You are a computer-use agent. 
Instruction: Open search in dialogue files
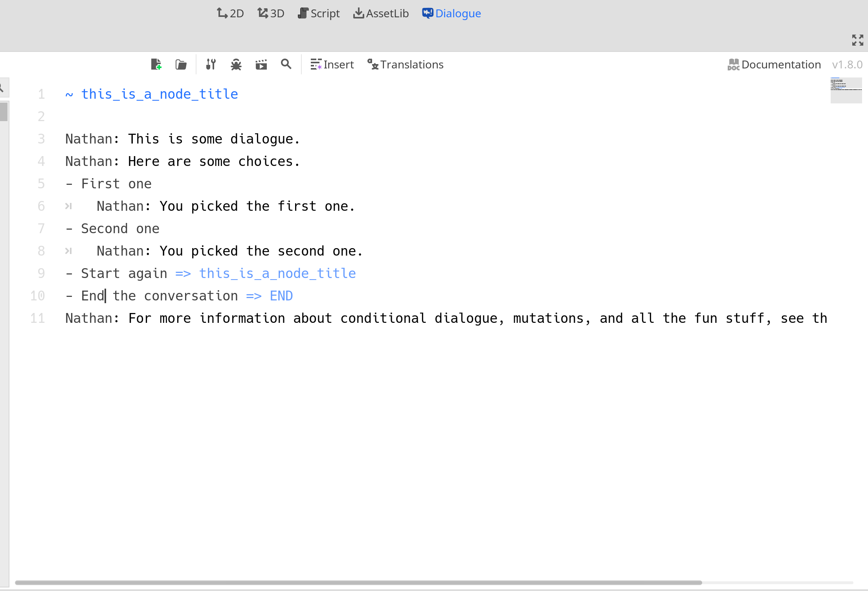point(286,64)
